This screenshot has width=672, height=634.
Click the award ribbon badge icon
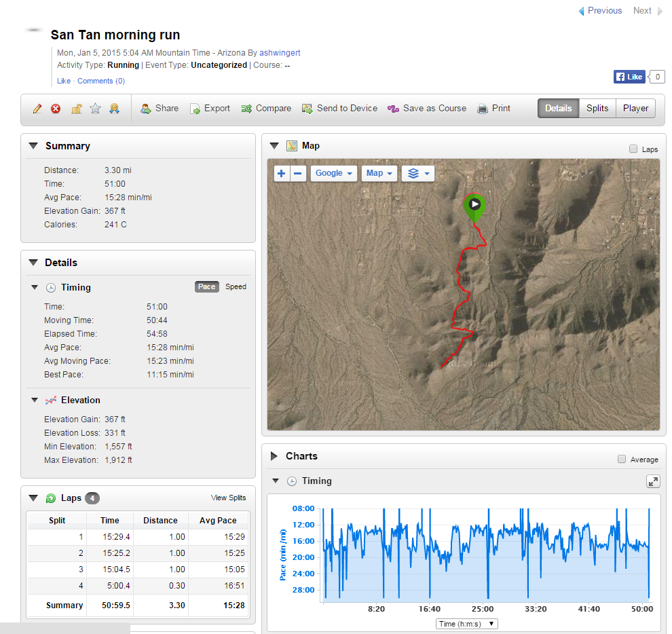[115, 109]
